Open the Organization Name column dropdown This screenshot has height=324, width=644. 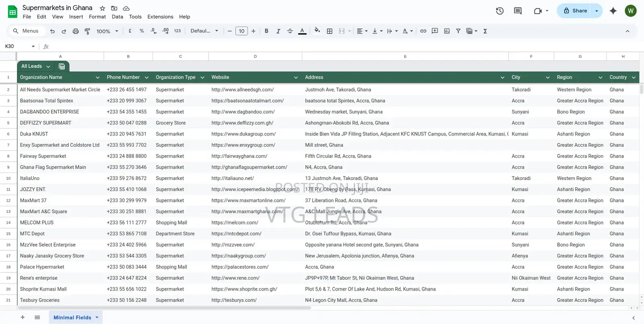click(97, 77)
